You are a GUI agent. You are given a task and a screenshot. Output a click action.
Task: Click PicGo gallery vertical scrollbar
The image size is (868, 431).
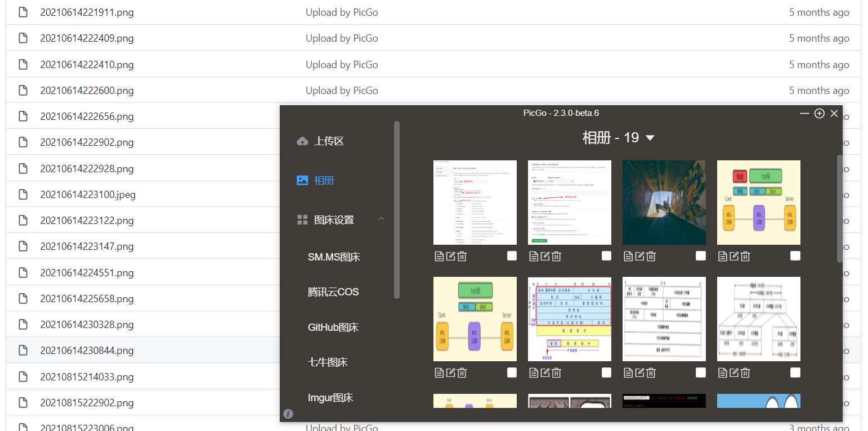click(840, 208)
